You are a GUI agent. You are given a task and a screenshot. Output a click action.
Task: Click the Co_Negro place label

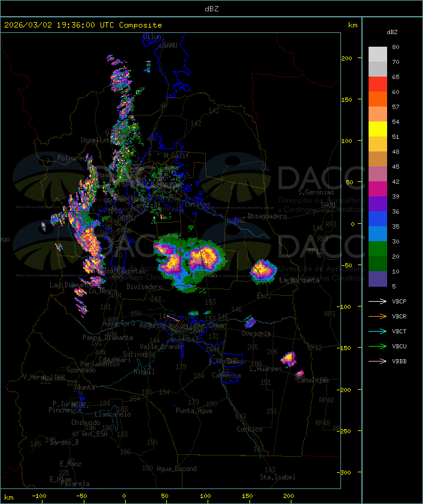pyautogui.click(x=103, y=291)
